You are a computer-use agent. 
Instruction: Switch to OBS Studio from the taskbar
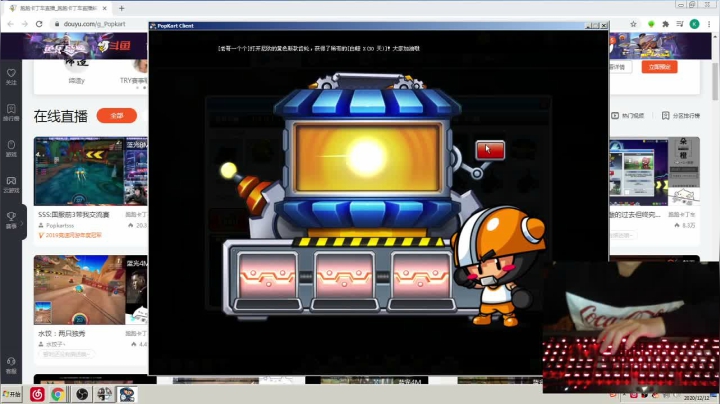82,394
